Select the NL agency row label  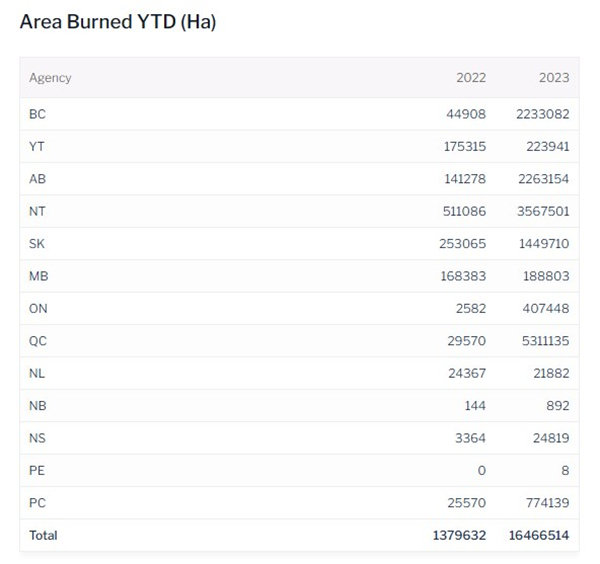38,374
